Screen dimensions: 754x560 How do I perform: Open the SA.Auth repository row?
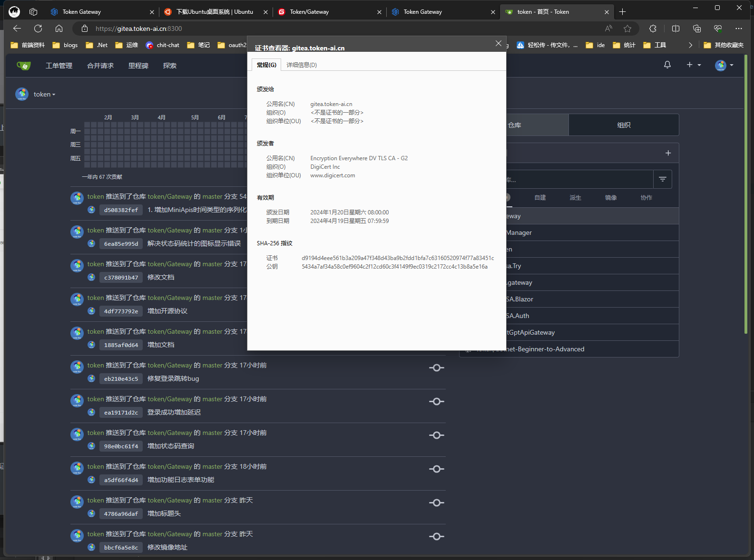[592, 316]
